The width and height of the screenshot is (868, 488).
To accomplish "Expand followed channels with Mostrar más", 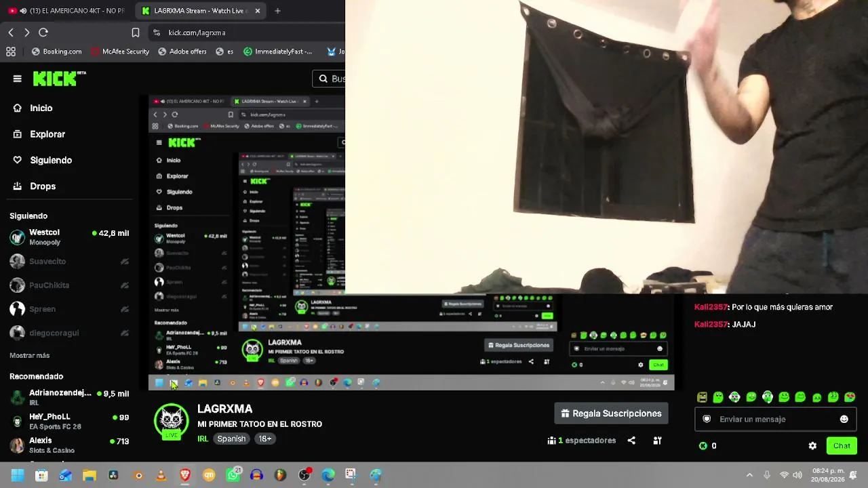I will point(30,355).
